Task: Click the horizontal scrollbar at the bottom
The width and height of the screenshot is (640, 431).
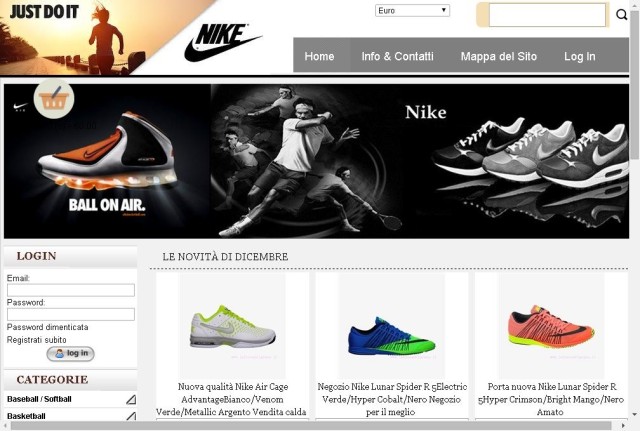Action: pyautogui.click(x=311, y=426)
